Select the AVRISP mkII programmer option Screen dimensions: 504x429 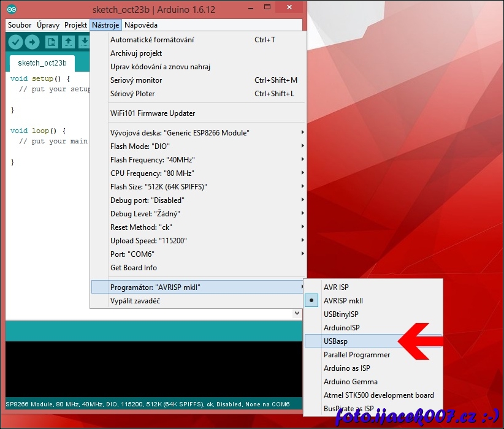point(343,301)
